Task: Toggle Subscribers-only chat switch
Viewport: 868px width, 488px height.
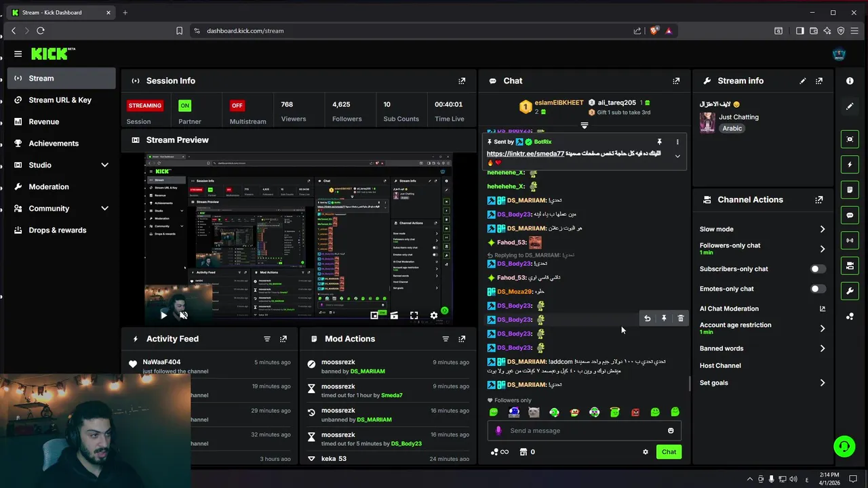Action: pos(818,269)
